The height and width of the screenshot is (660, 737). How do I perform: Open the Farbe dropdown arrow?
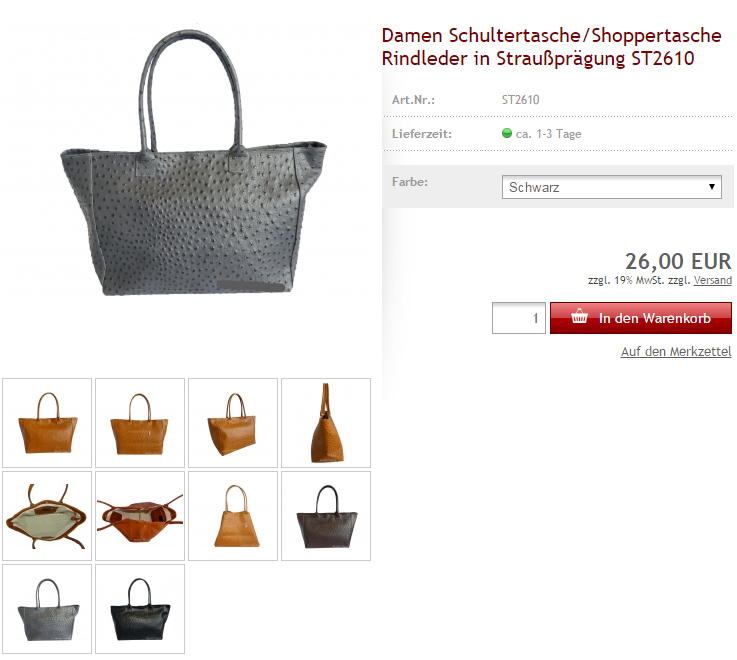712,187
